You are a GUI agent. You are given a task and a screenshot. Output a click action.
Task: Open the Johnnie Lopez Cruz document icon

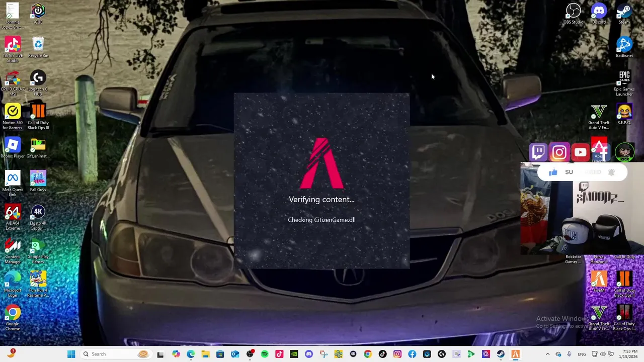[x=13, y=16]
